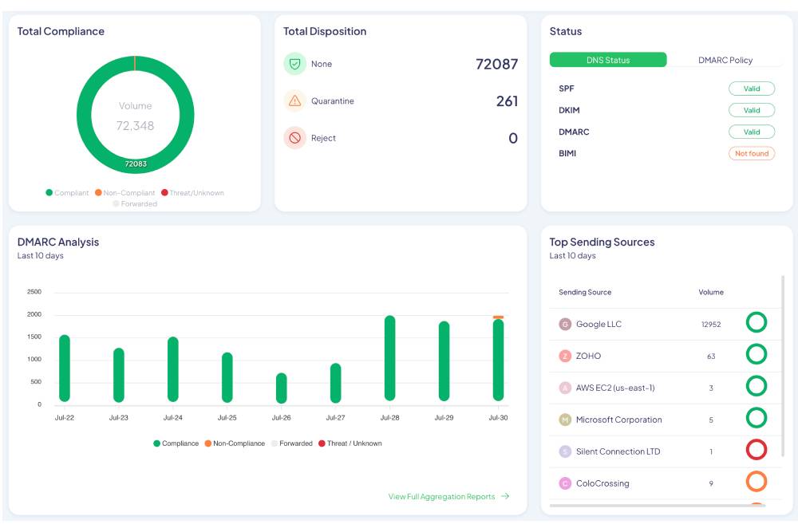Click the Reject prohibited circle icon
798x532 pixels.
point(294,138)
